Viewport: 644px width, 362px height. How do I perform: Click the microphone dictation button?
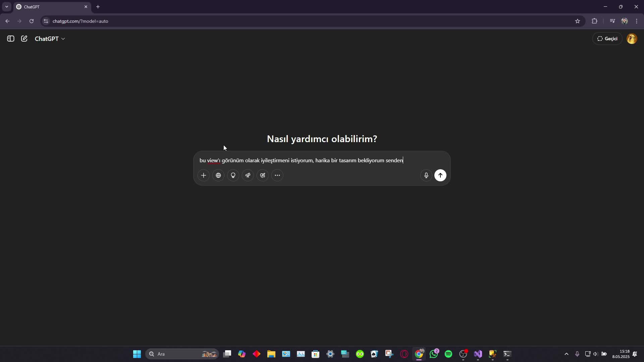click(x=426, y=175)
